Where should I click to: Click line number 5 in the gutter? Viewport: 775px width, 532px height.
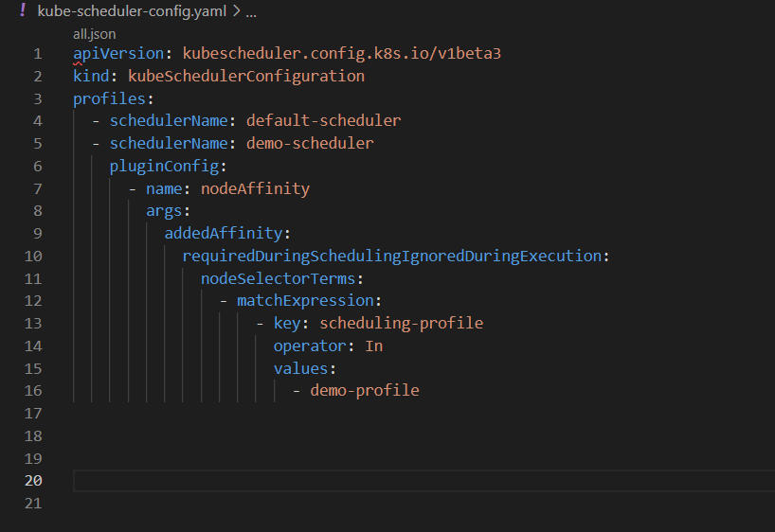[38, 143]
